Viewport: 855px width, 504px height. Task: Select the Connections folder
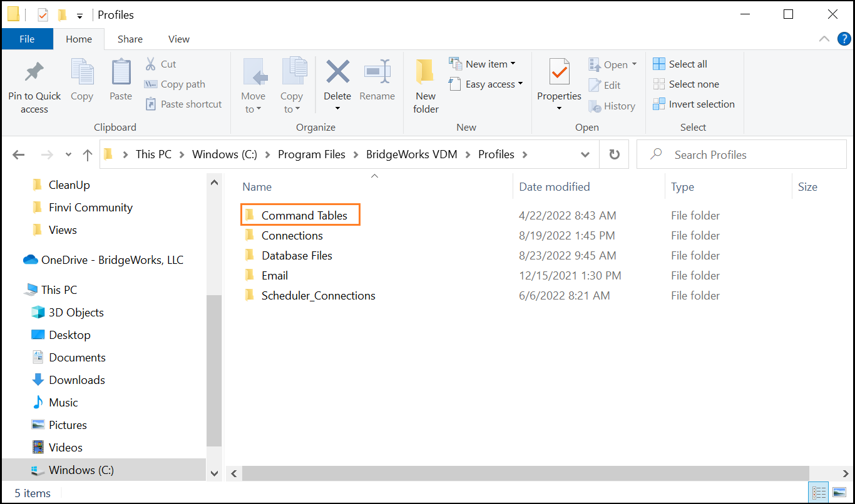[x=284, y=235]
